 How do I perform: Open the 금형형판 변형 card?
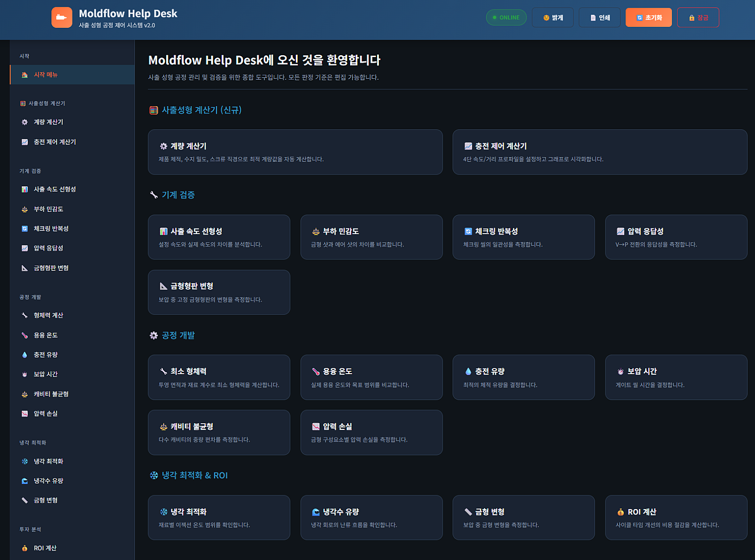click(x=219, y=292)
